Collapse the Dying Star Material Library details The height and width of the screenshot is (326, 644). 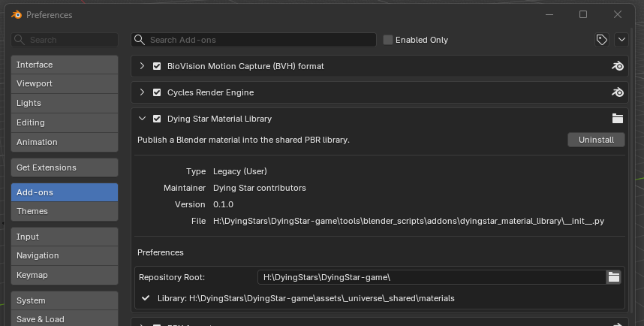[x=142, y=119]
